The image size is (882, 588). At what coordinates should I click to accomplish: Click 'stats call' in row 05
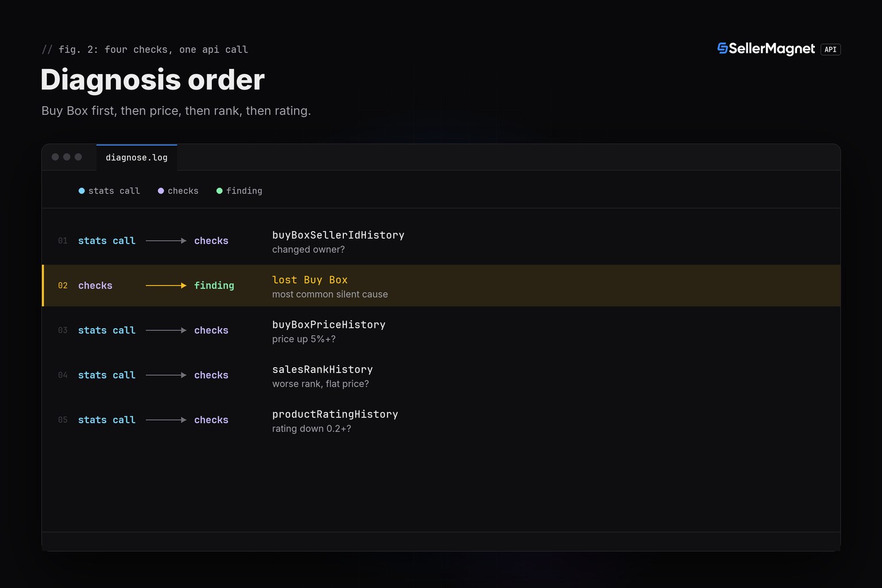[107, 420]
